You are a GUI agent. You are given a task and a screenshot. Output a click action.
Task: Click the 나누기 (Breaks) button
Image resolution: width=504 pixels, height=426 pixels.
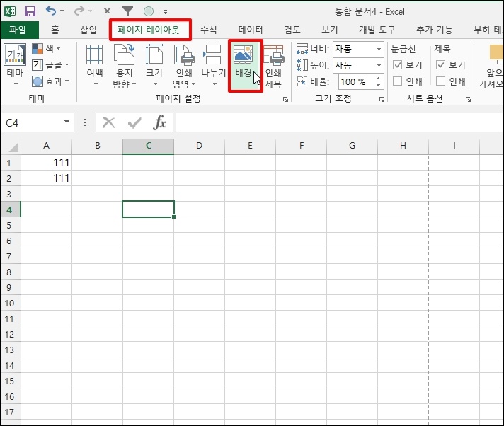pyautogui.click(x=213, y=66)
